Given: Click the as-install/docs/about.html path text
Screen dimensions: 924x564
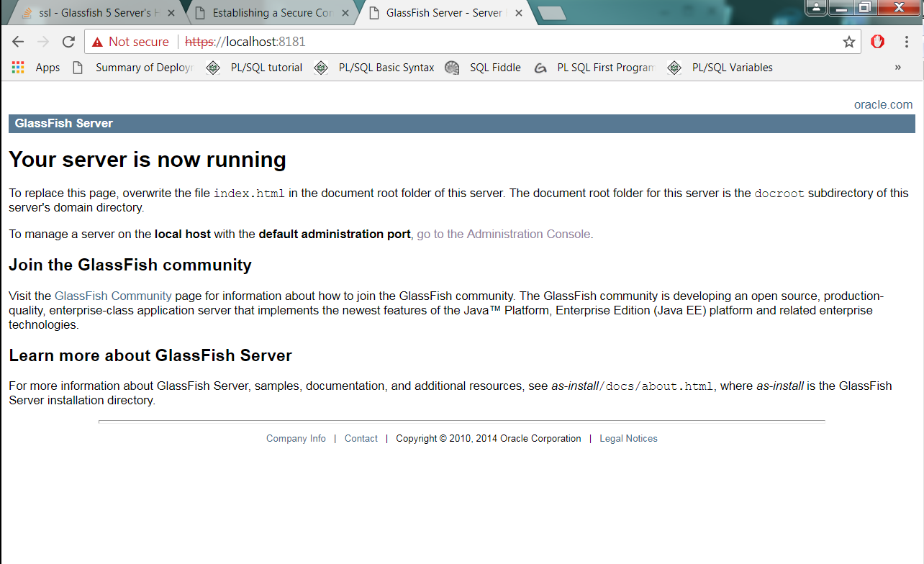Looking at the screenshot, I should coord(633,386).
